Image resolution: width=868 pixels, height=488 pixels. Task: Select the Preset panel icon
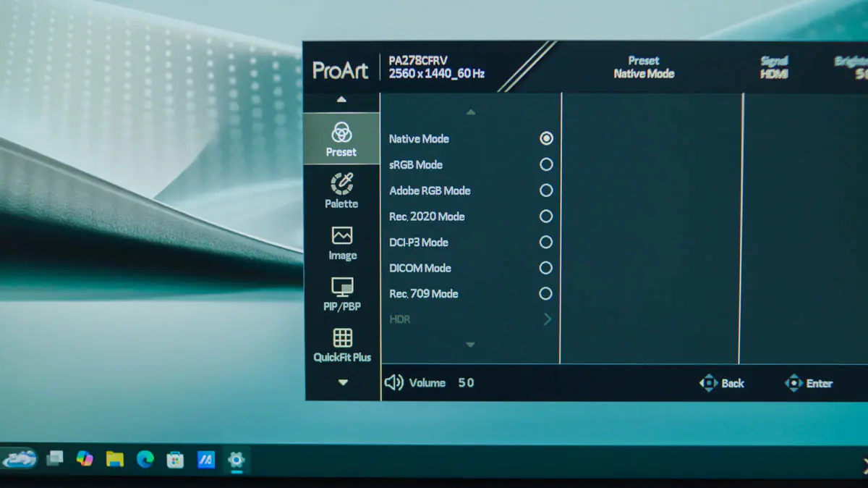341,138
